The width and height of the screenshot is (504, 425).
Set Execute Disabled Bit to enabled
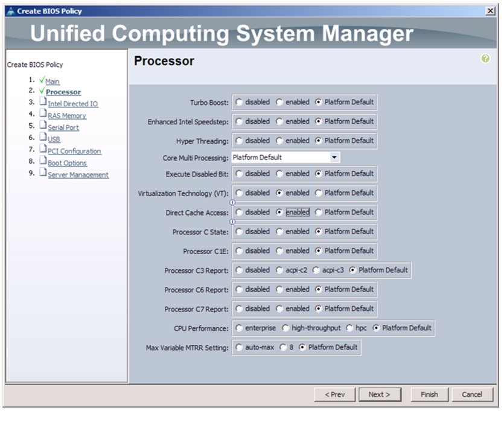coord(279,174)
